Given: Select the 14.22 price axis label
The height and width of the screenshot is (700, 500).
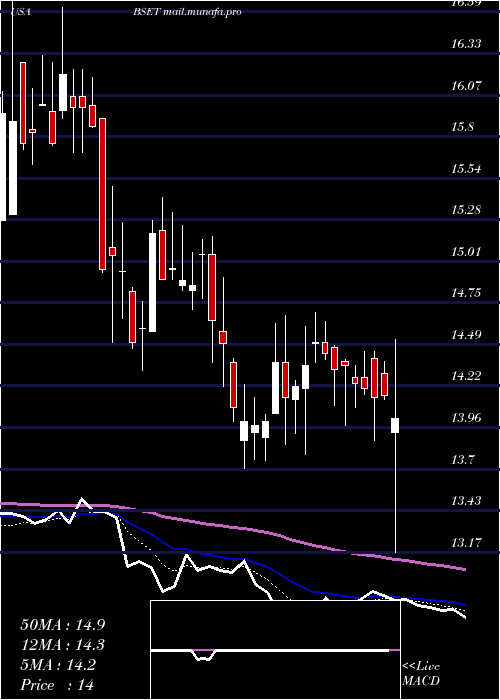Looking at the screenshot, I should point(466,376).
